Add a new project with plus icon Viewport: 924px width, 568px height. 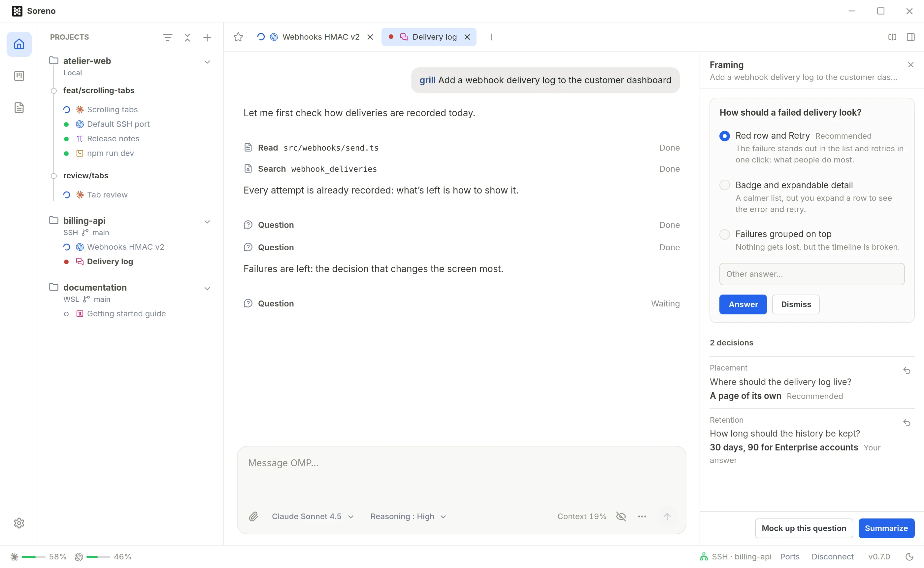[x=207, y=37]
